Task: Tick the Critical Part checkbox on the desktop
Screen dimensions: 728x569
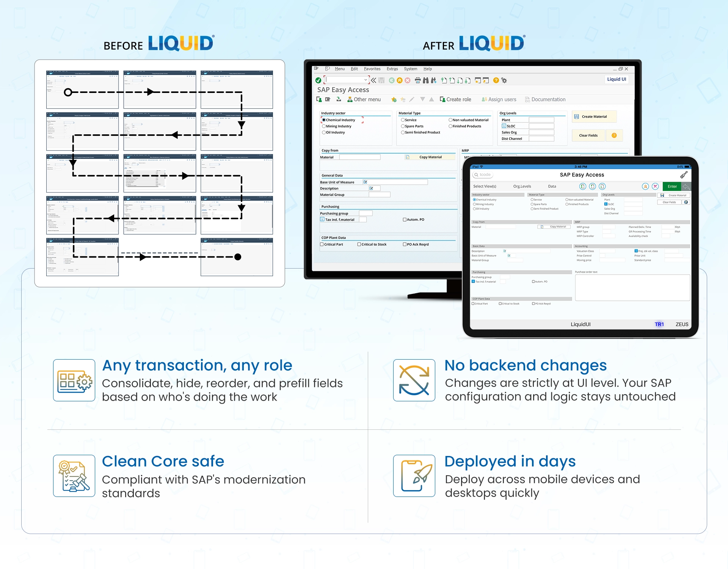Action: coord(322,244)
